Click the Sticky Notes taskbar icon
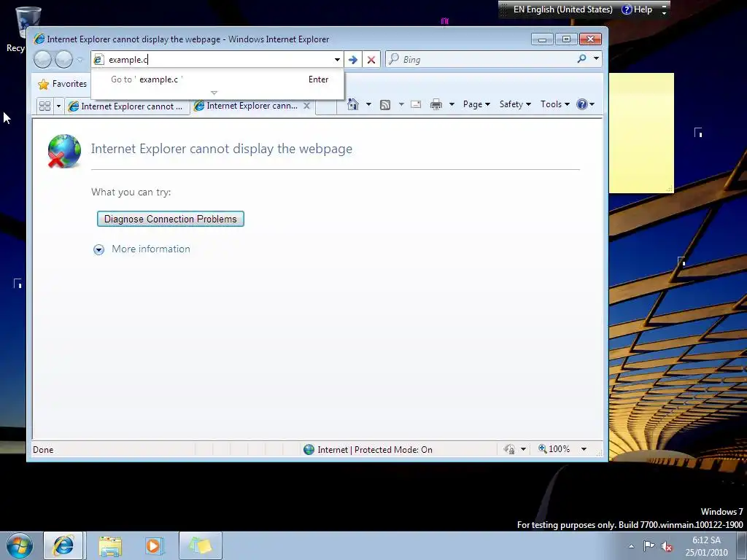The height and width of the screenshot is (560, 747). coord(201,545)
